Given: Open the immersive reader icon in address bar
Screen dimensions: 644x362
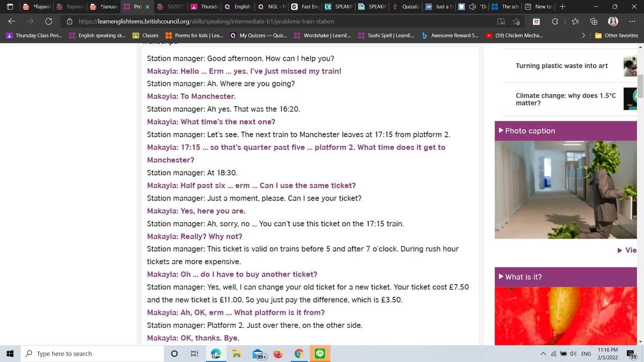Looking at the screenshot, I should 500,21.
